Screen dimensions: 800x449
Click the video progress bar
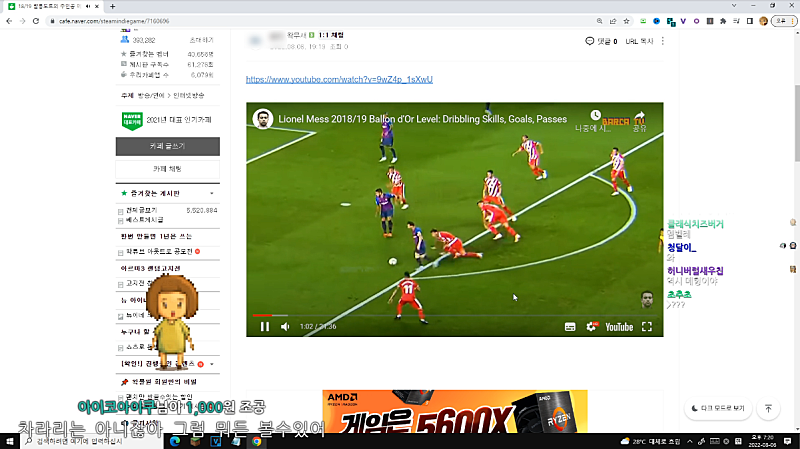454,315
